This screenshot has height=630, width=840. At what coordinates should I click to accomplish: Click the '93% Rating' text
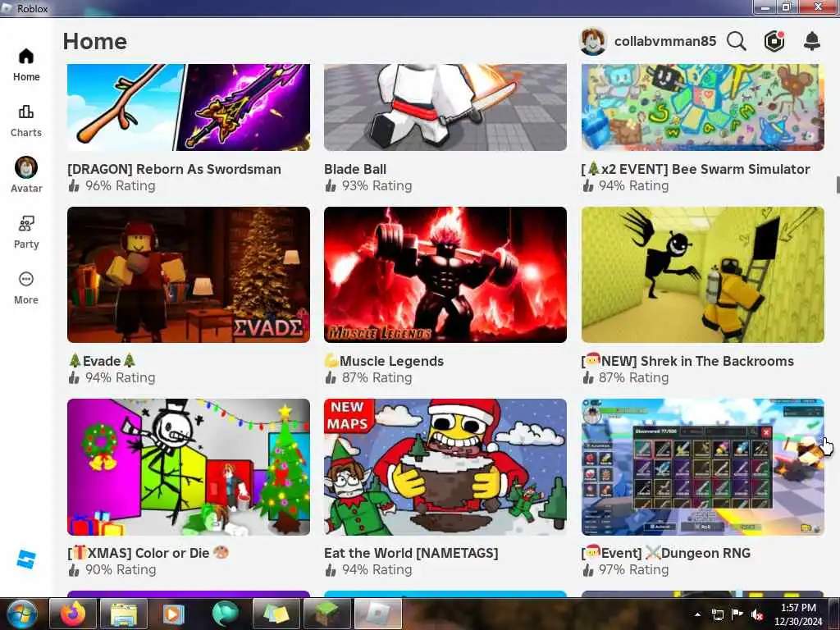point(377,186)
